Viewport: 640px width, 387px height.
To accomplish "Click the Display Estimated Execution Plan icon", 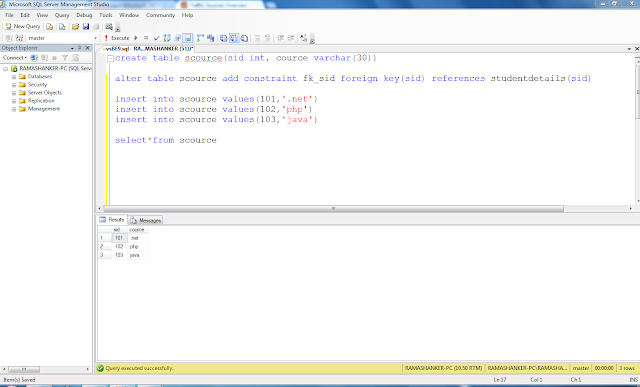I will (x=167, y=38).
